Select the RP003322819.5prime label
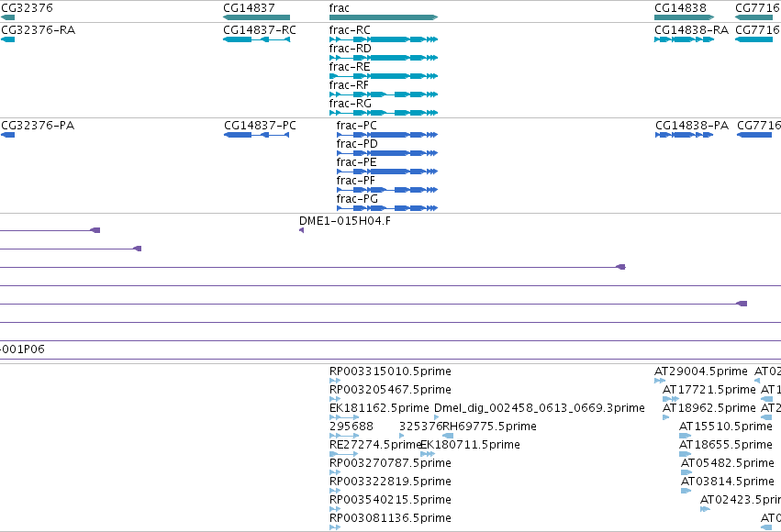 pyautogui.click(x=391, y=482)
